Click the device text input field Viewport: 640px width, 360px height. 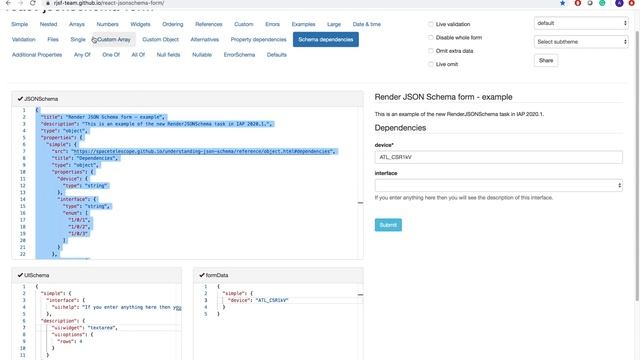click(498, 157)
